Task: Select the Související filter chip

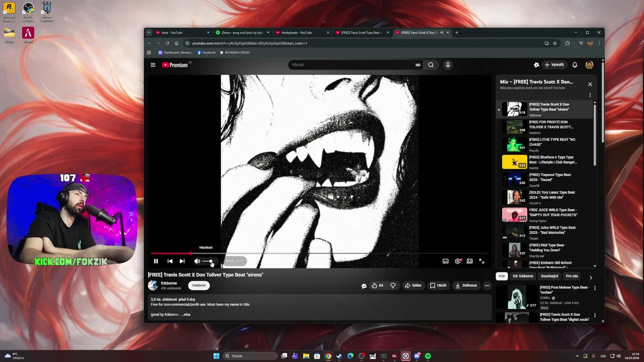Action: 549,276
